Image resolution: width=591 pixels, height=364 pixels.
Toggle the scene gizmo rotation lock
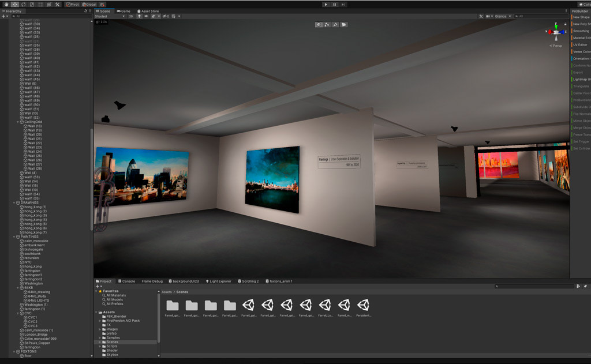565,24
